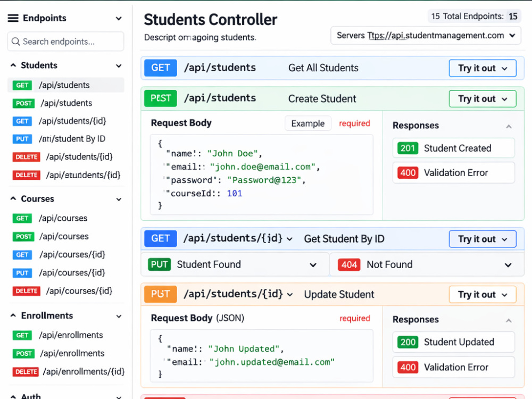Click Try it out for Get All Students
532x399 pixels.
coord(483,68)
